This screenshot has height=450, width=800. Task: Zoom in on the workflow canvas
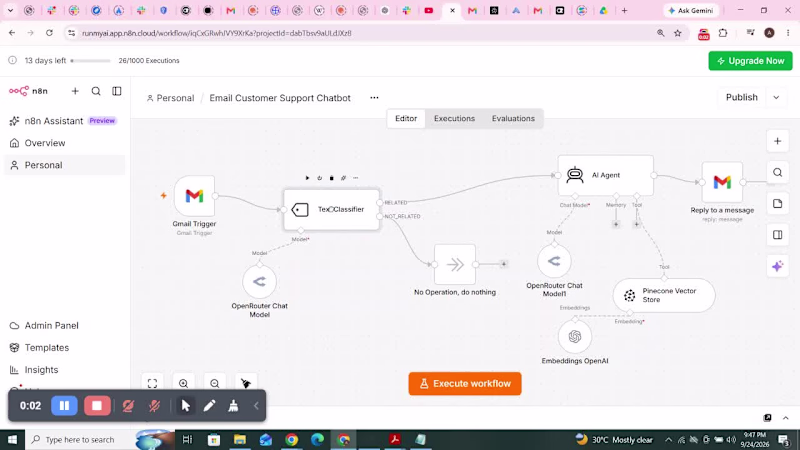coord(184,383)
